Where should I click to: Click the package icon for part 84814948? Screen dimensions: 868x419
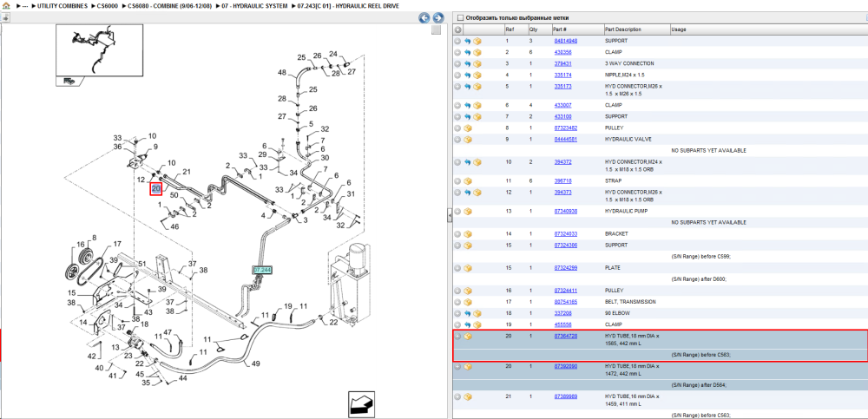(477, 41)
